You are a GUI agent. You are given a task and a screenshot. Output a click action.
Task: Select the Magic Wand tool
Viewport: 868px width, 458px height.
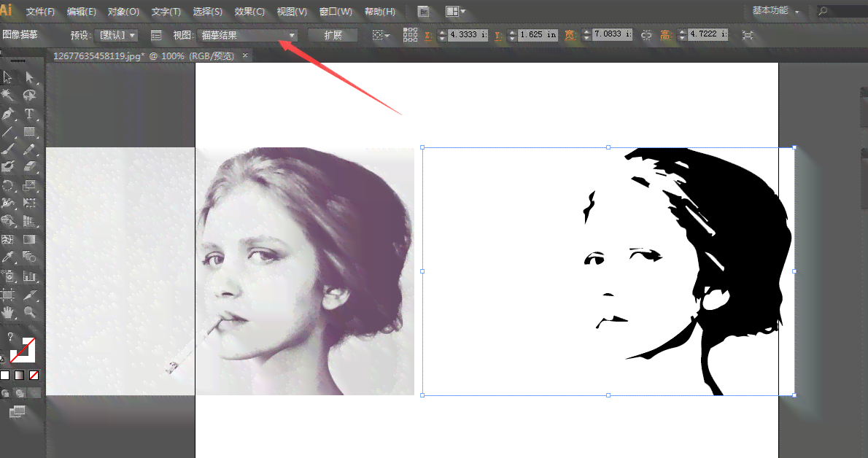8,96
